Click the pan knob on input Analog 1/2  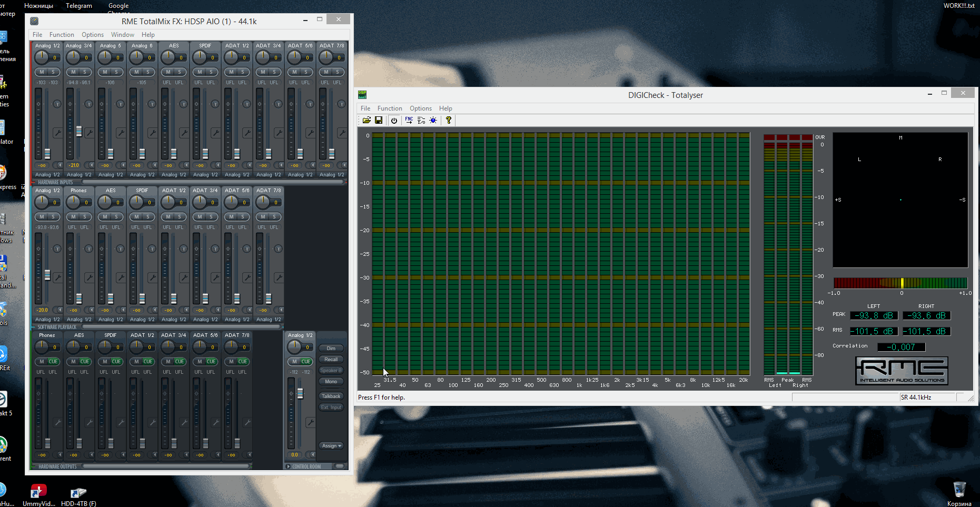pos(42,57)
